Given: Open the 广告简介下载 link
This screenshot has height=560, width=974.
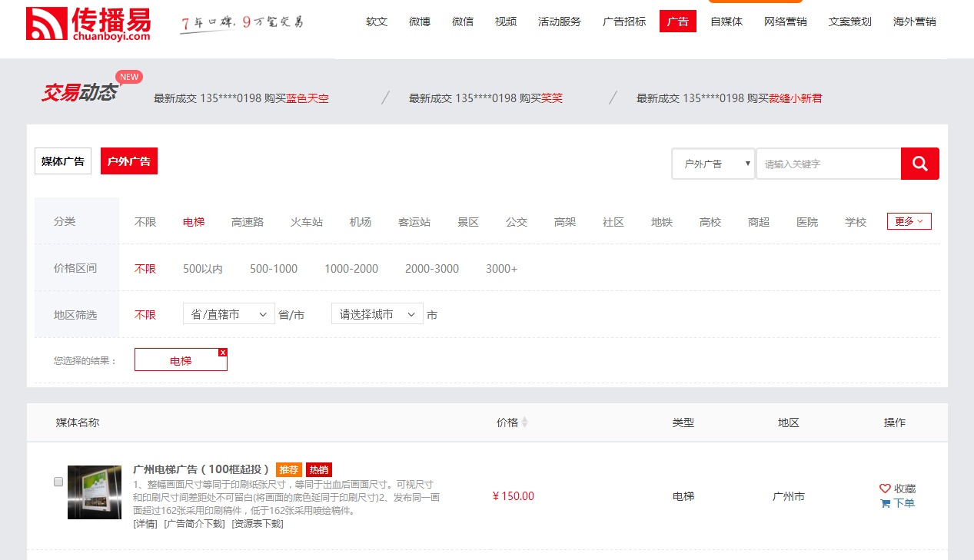Looking at the screenshot, I should pyautogui.click(x=194, y=524).
